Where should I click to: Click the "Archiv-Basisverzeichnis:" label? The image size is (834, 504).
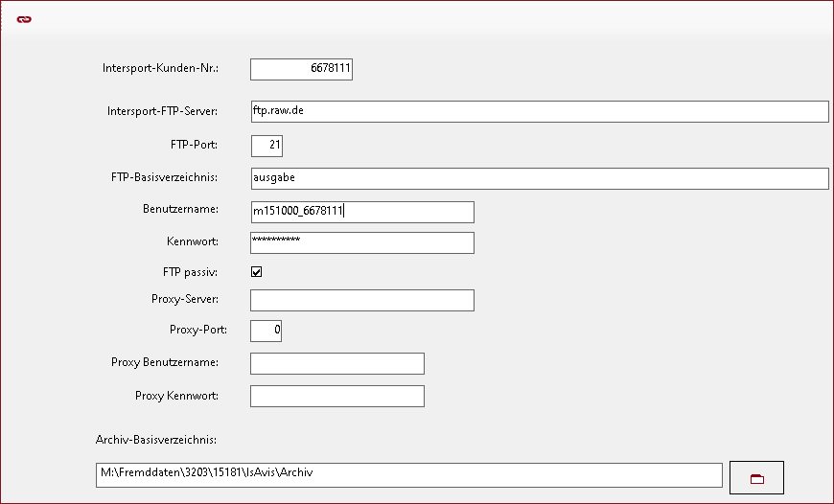(x=157, y=440)
